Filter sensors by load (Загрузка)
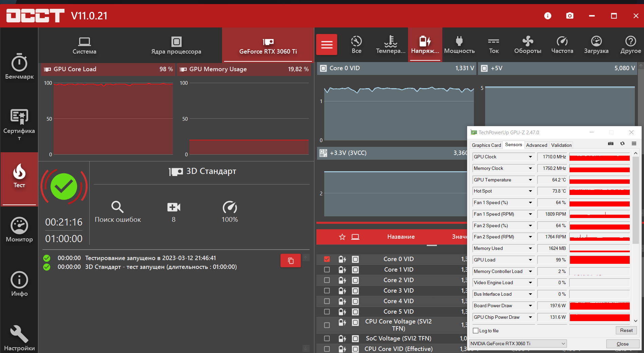Image resolution: width=644 pixels, height=353 pixels. tap(596, 45)
